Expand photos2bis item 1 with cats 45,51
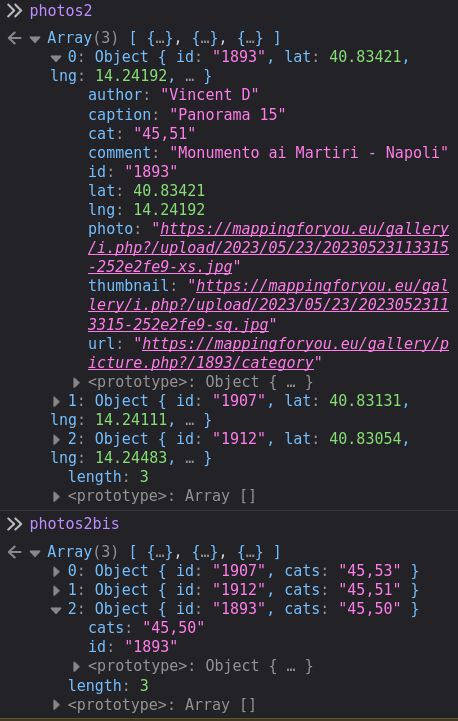Image resolution: width=458 pixels, height=721 pixels. click(x=57, y=590)
